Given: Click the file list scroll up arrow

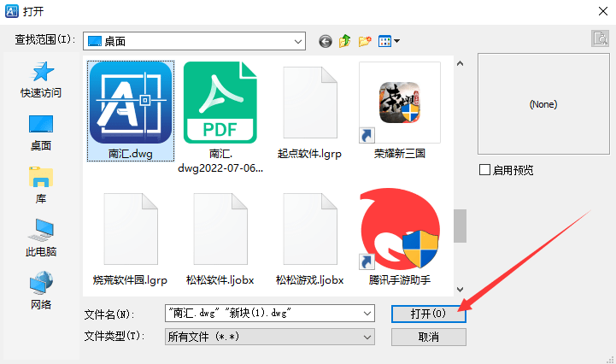Looking at the screenshot, I should [x=460, y=63].
